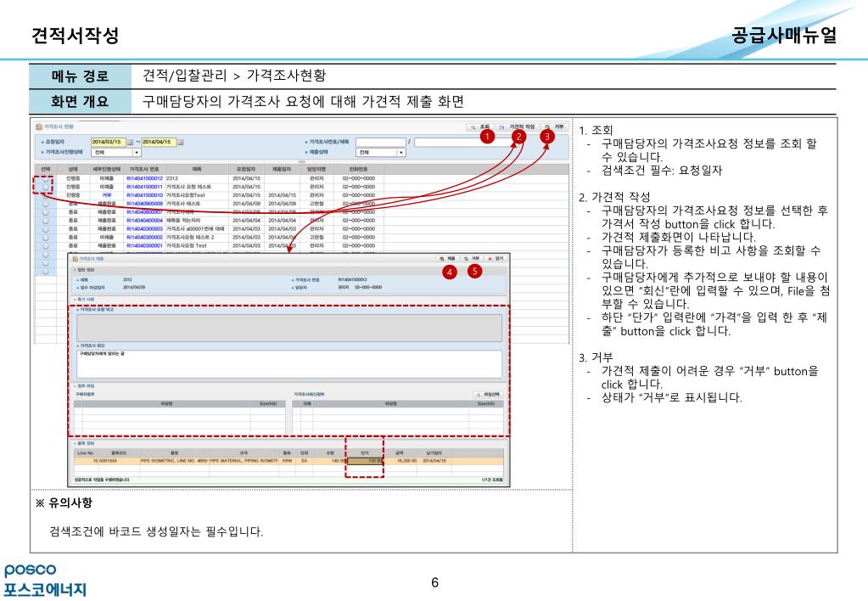Image resolution: width=868 pixels, height=601 pixels.
Task: Click the 선택 column header
Action: (45, 169)
